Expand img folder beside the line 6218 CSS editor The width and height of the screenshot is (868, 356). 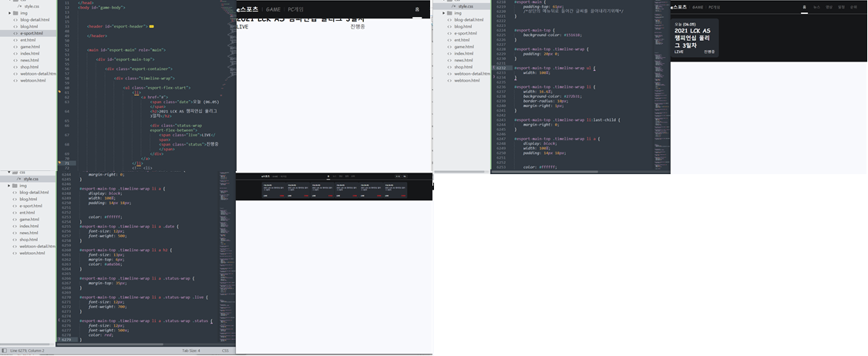pyautogui.click(x=443, y=13)
